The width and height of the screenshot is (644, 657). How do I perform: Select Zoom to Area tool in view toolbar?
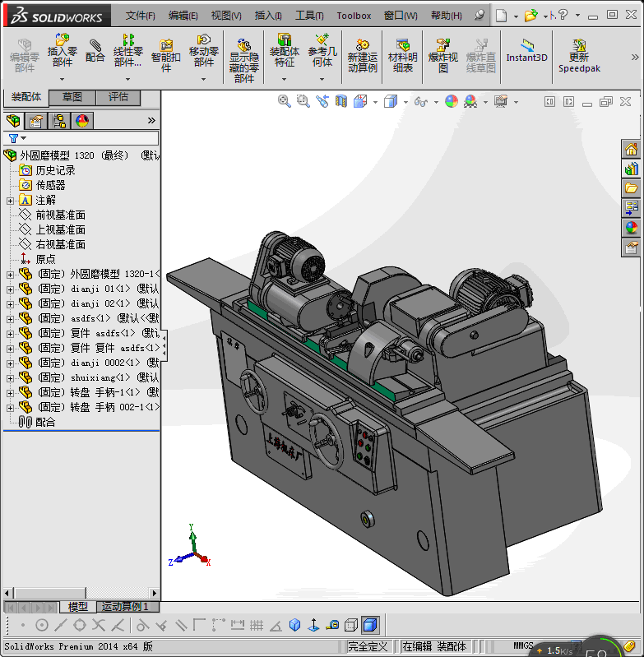point(303,101)
